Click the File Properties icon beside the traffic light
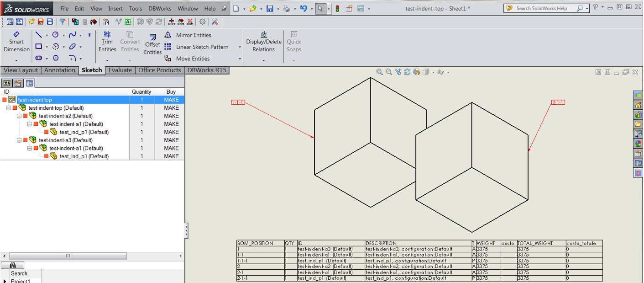 [x=349, y=8]
